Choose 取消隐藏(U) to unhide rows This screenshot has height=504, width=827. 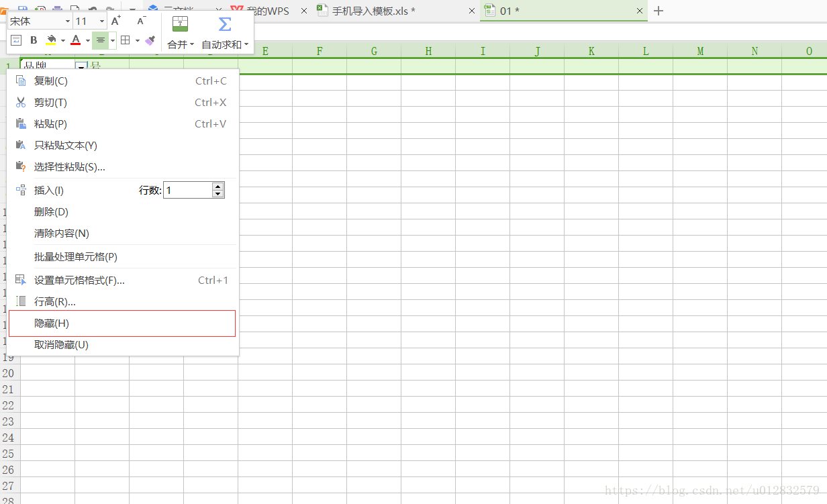tap(124, 345)
